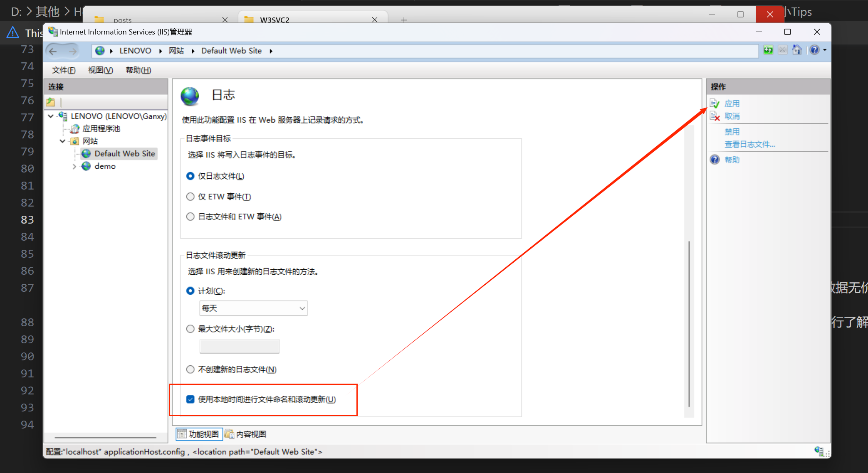868x473 pixels.
Task: Click the vertical scrollbar in log settings
Action: (x=689, y=324)
